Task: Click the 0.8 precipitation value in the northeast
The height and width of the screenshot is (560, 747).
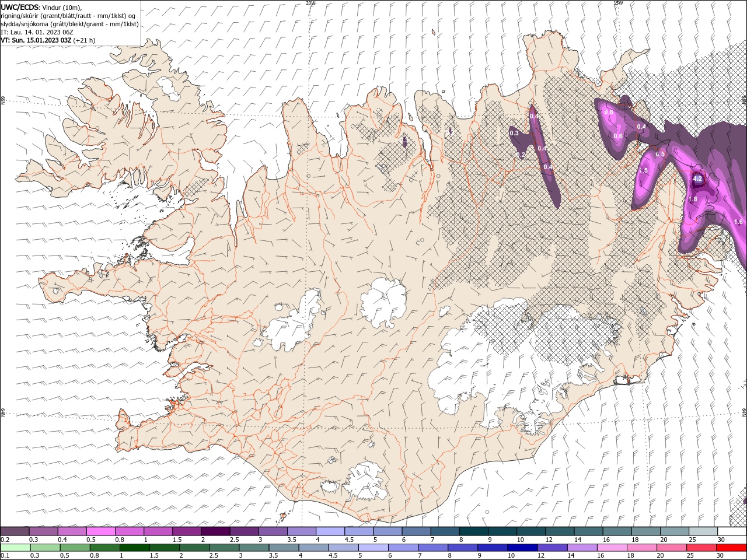Action: tap(608, 112)
